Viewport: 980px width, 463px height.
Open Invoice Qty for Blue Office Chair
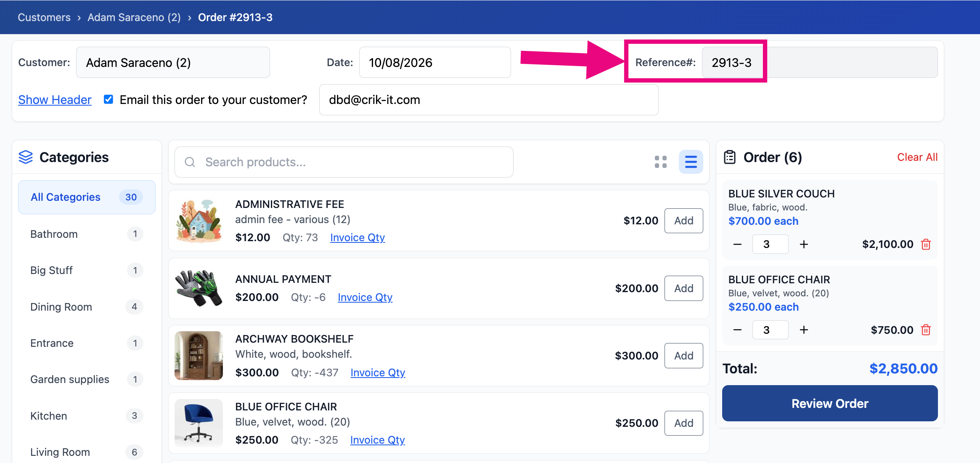tap(377, 440)
